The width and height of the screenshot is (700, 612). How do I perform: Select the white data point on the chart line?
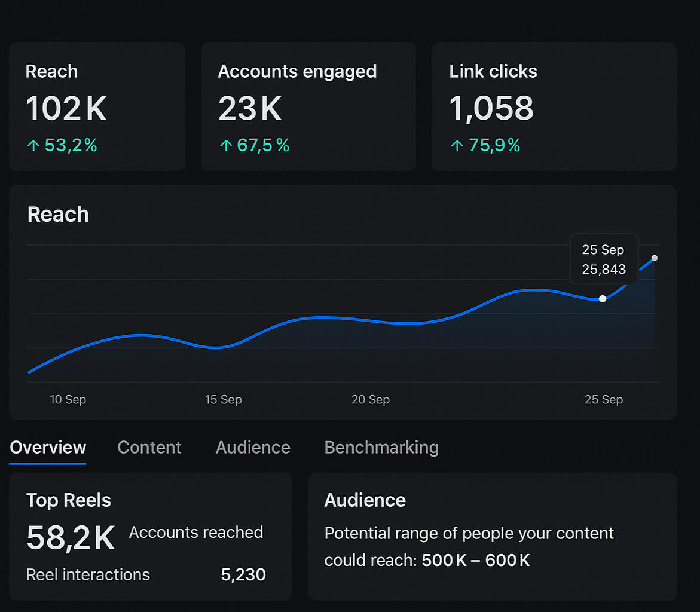pyautogui.click(x=603, y=298)
